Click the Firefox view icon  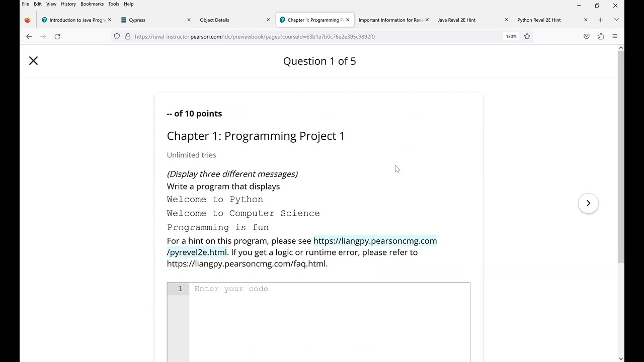[x=27, y=20]
